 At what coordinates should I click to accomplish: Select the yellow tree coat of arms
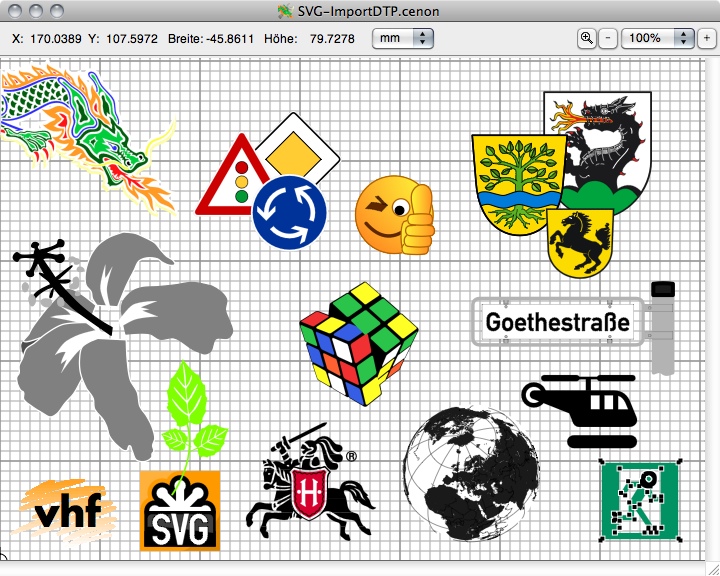point(519,185)
